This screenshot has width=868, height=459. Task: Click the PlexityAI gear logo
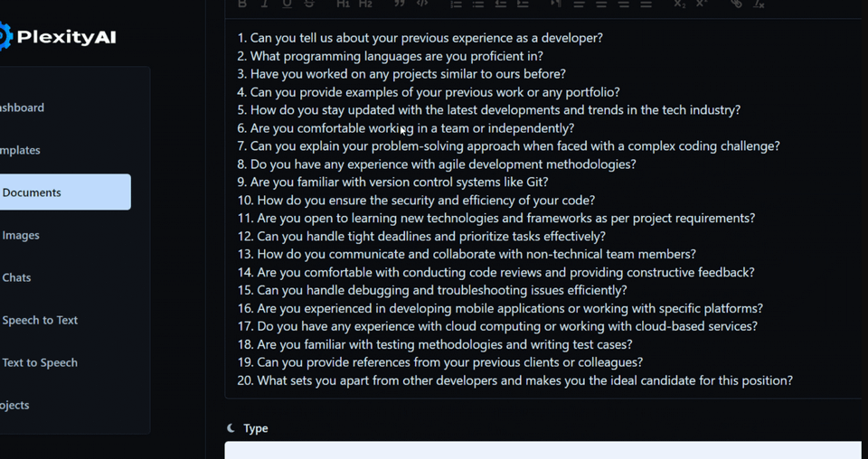[x=5, y=36]
